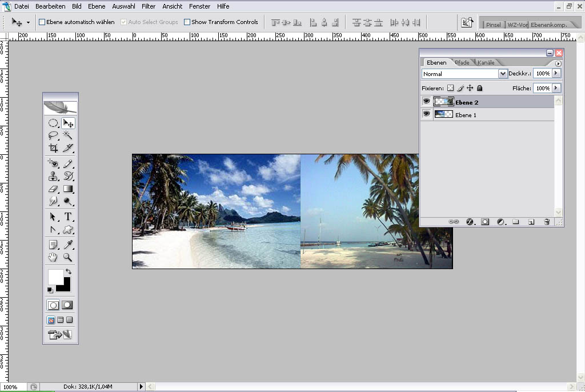
Task: Hide the Ebene 2 layer eye
Action: (x=426, y=102)
